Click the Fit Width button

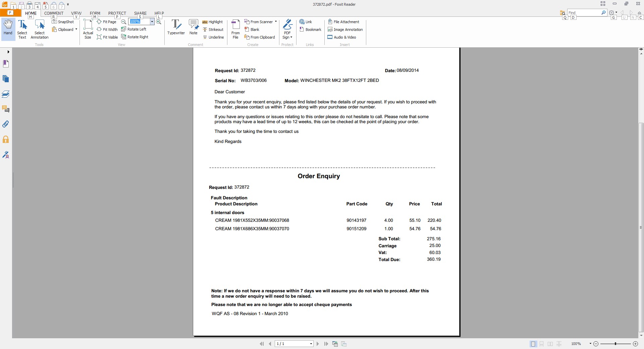click(x=107, y=30)
